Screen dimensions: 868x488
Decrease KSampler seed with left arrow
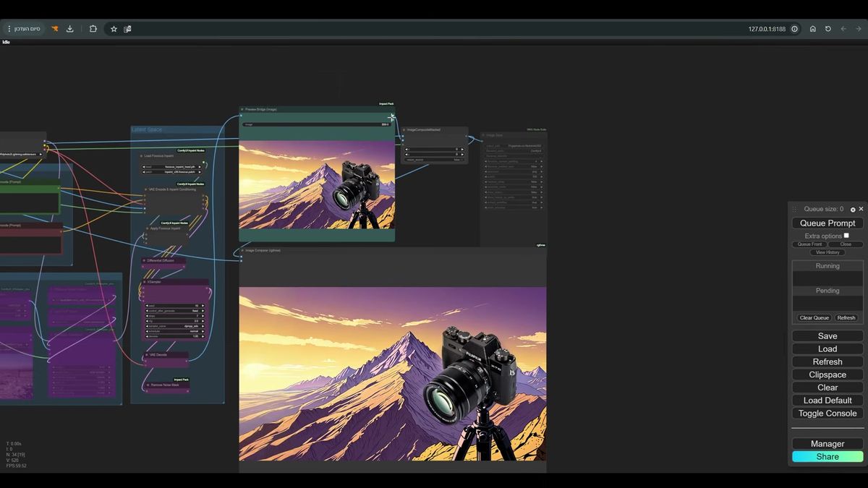147,306
